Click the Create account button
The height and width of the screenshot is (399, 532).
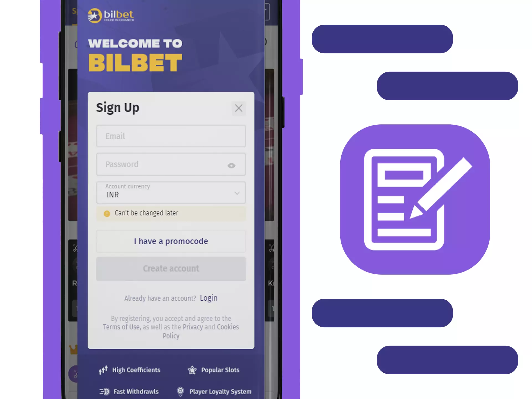[171, 268]
